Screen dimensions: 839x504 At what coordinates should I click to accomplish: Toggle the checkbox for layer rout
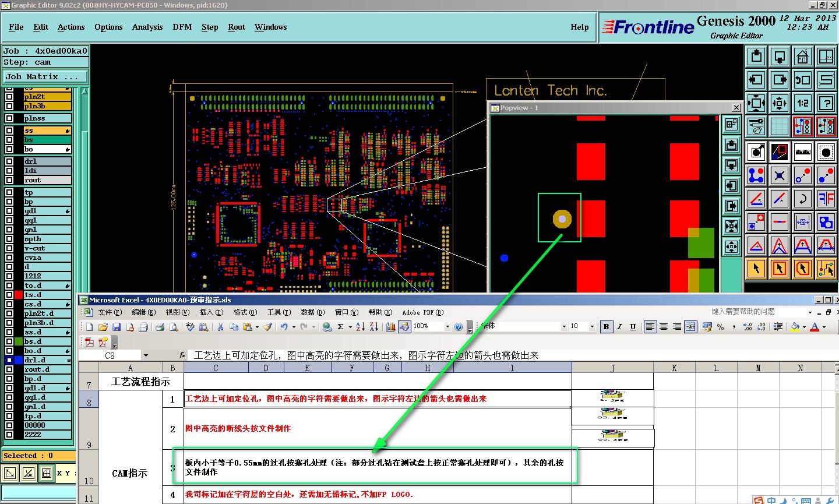(x=9, y=180)
